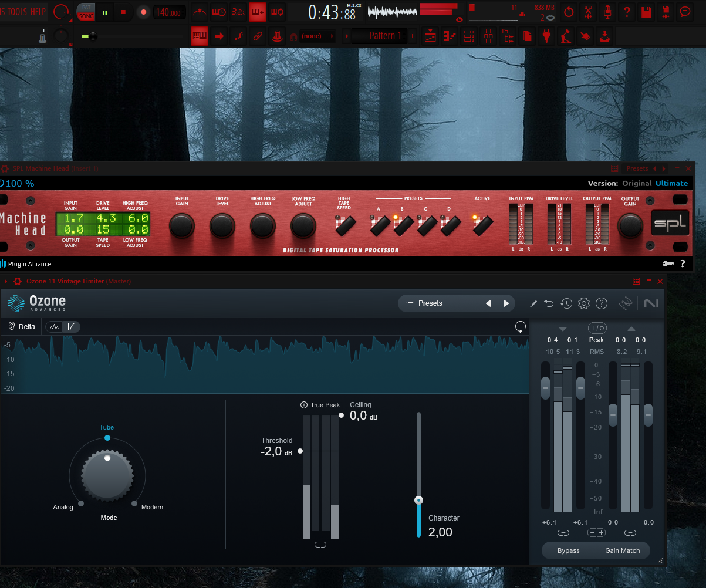The image size is (706, 588).
Task: Open the Pattern 1 selector
Action: coord(379,36)
